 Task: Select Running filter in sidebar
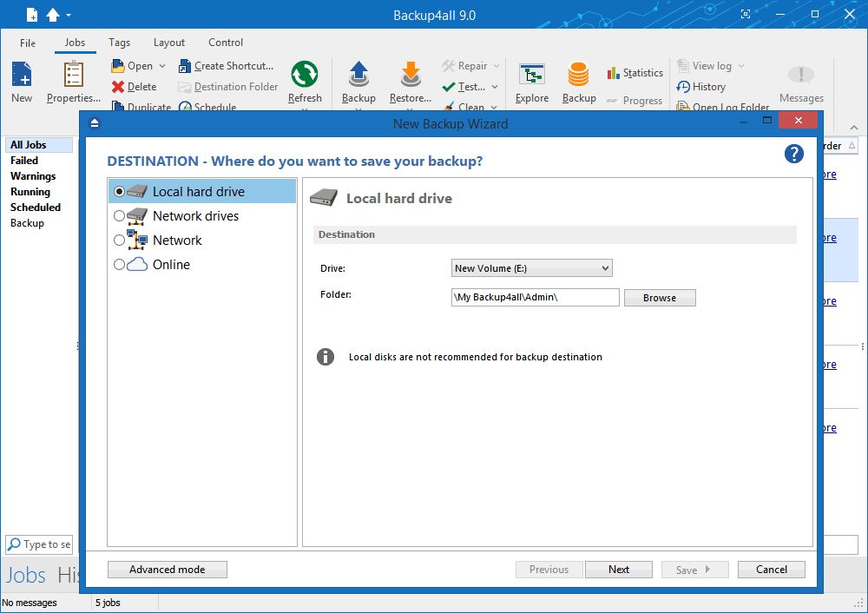[x=30, y=192]
